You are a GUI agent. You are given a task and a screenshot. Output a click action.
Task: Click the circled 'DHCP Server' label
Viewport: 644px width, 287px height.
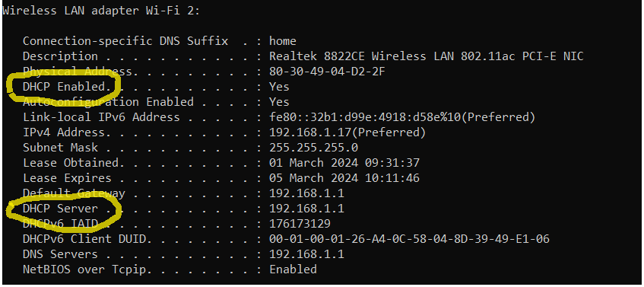point(60,209)
